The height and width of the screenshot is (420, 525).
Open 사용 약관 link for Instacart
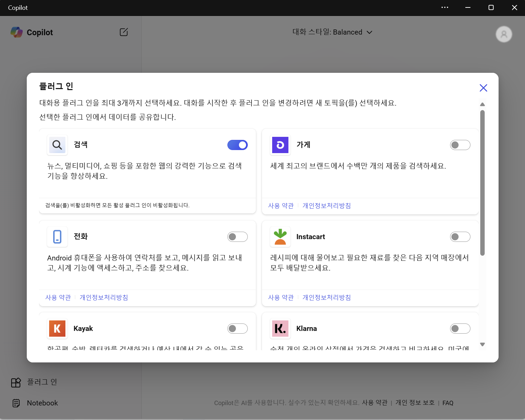click(x=281, y=297)
